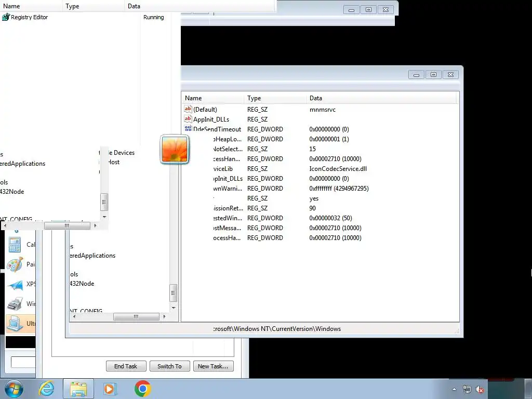Select the estedWin... registry value name
This screenshot has height=399, width=532.
228,218
